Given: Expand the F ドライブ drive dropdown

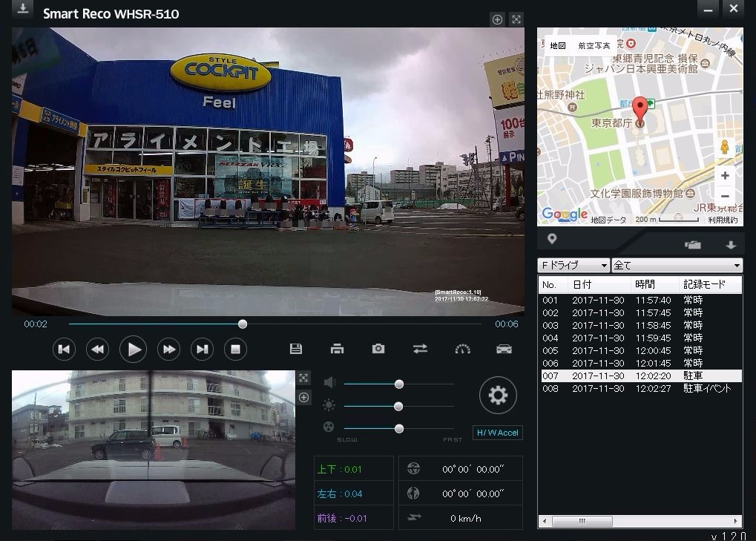Looking at the screenshot, I should click(573, 266).
